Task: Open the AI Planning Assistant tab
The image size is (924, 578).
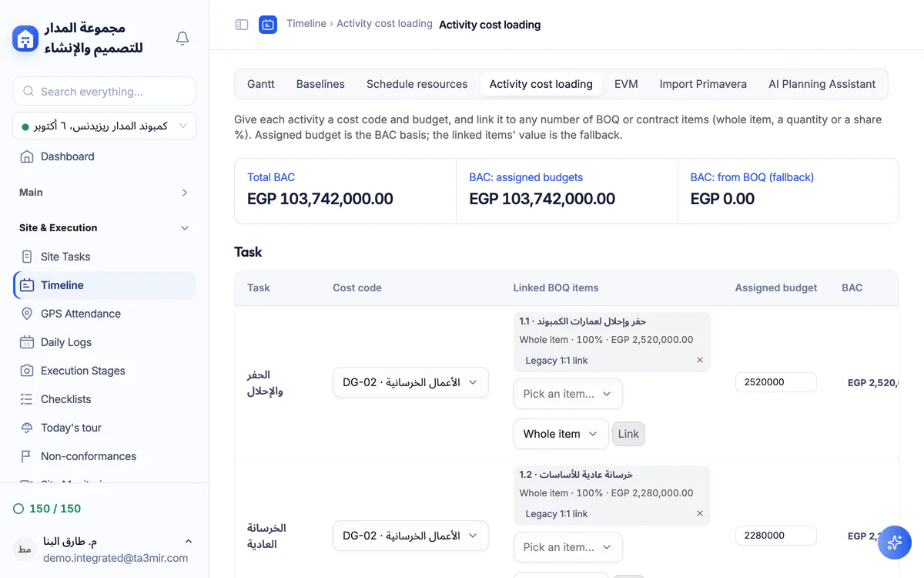Action: (x=822, y=84)
